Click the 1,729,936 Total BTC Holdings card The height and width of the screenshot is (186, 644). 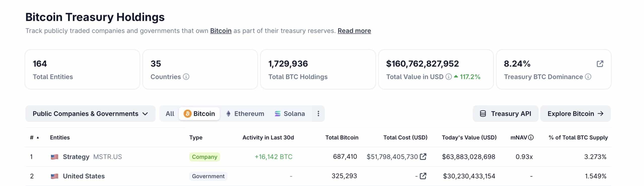click(x=318, y=69)
